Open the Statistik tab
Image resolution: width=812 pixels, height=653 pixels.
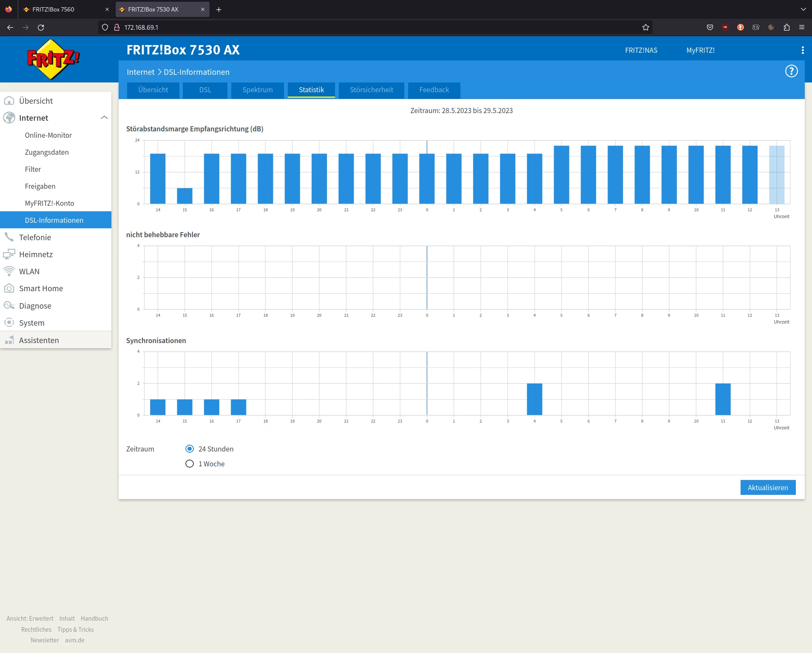click(311, 90)
